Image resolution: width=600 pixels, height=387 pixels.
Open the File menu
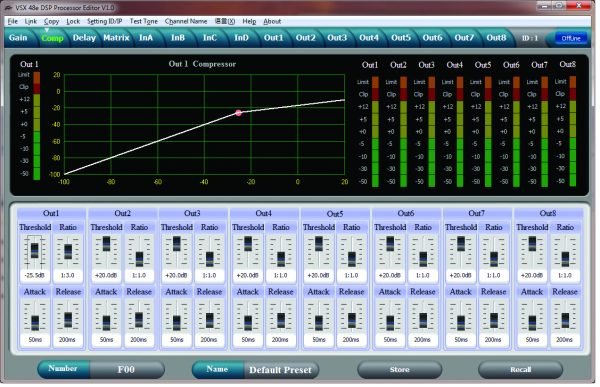pyautogui.click(x=13, y=21)
